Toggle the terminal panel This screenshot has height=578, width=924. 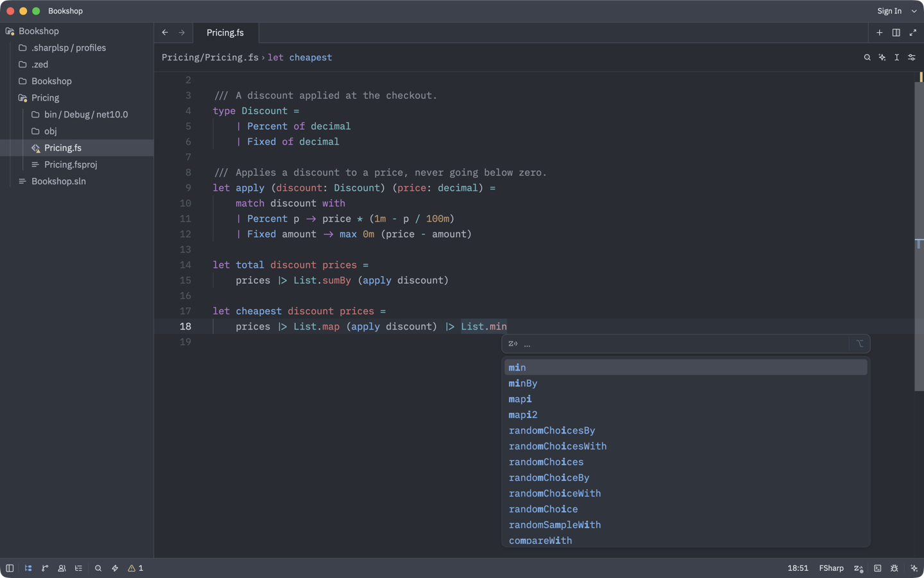coord(877,568)
